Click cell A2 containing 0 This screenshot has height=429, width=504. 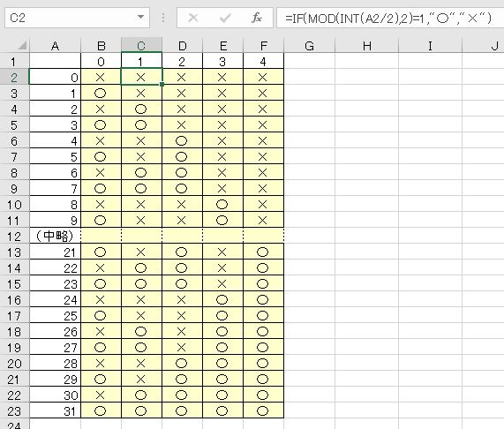55,77
